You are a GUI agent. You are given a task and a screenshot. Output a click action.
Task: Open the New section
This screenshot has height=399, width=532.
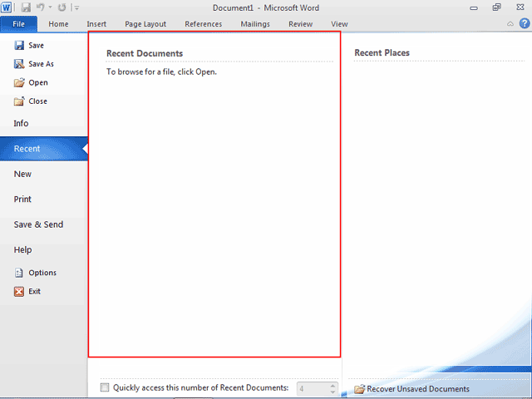pos(22,174)
